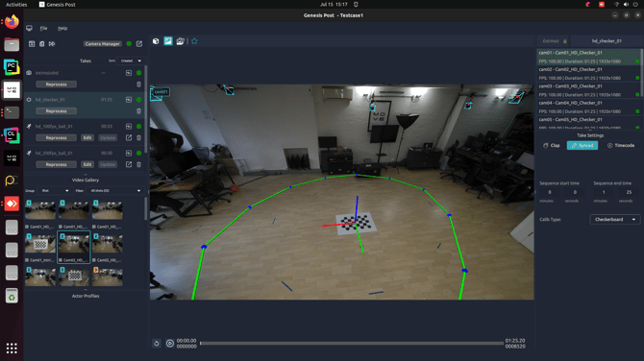Viewport: 644px width, 361px height.
Task: Click the import icon on hd_200fps_ball_01 take
Action: (129, 153)
